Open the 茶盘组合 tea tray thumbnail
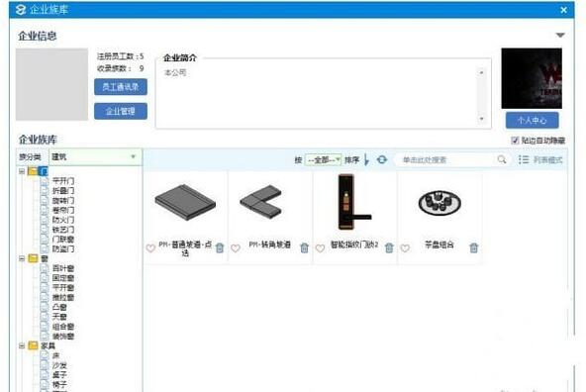Image resolution: width=586 pixels, height=392 pixels. [439, 203]
